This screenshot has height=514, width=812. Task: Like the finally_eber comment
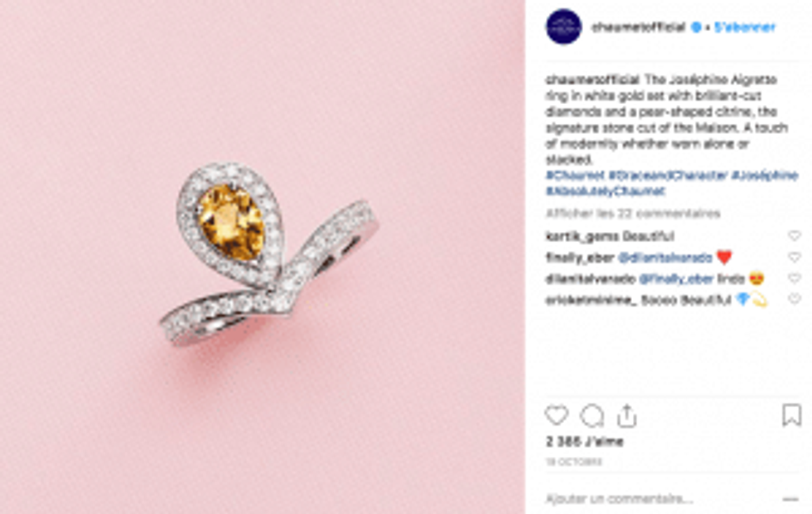pos(794,257)
